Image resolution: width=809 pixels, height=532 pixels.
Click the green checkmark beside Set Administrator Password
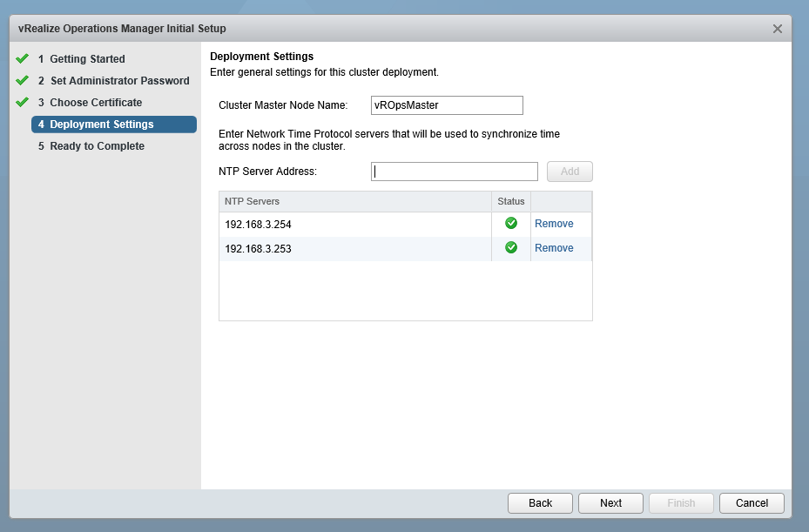pyautogui.click(x=22, y=80)
